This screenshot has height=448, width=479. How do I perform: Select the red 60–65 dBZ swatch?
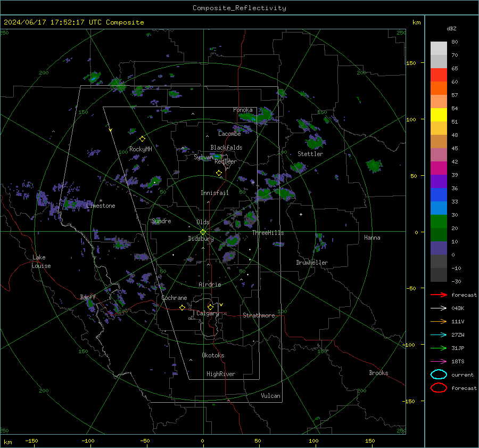click(439, 75)
